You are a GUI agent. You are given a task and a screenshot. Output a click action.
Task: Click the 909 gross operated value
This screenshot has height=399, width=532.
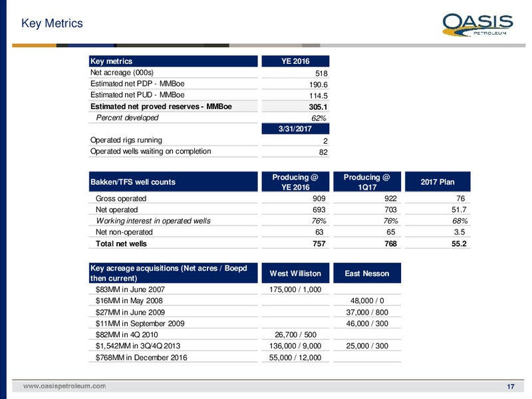click(x=319, y=198)
